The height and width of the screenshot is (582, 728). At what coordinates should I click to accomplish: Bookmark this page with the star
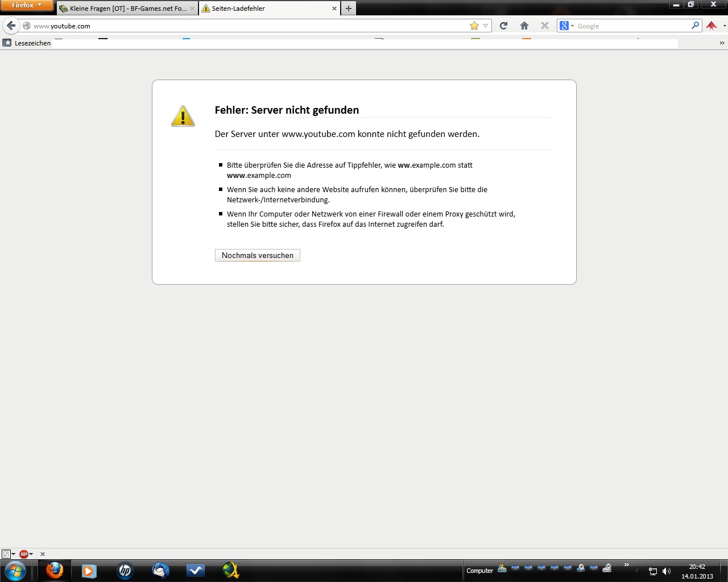474,26
